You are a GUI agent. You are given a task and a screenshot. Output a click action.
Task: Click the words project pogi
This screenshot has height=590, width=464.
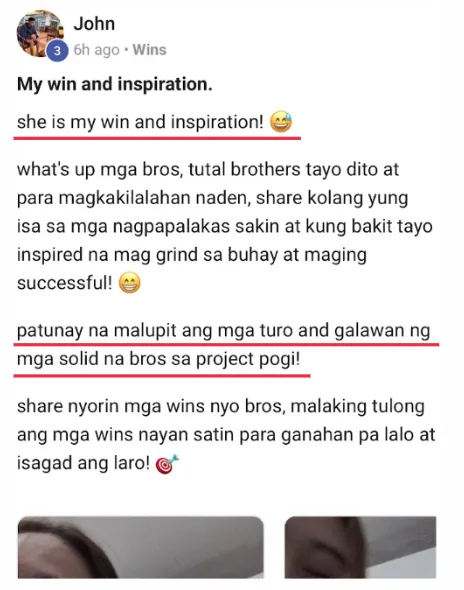(x=248, y=359)
